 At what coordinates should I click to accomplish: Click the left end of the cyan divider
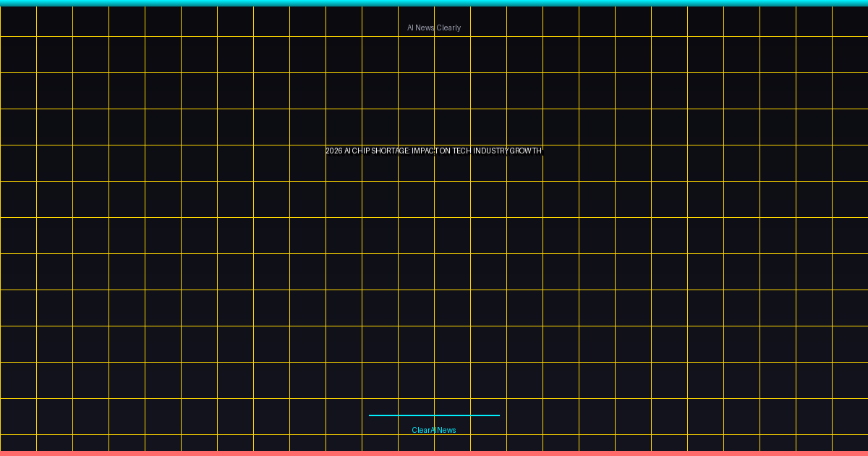tap(372, 415)
